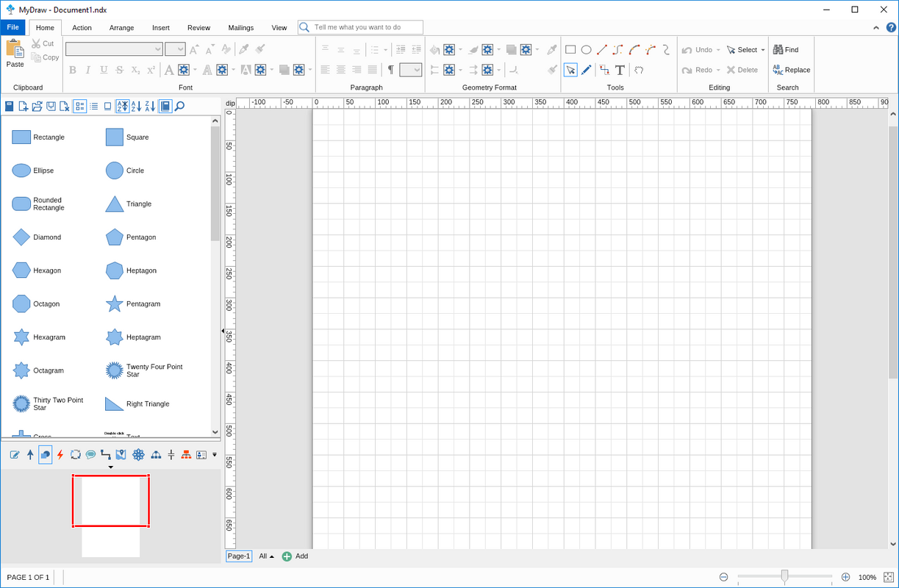Open the lightning bolt shape library
The image size is (899, 588).
(60, 455)
